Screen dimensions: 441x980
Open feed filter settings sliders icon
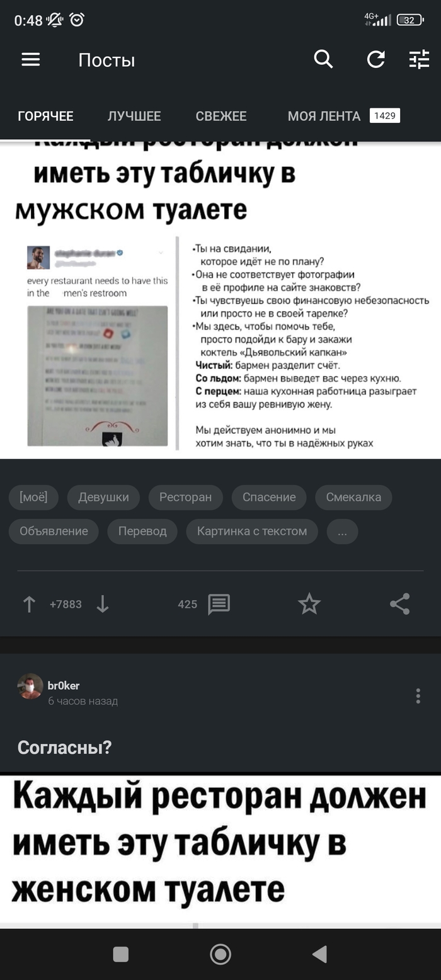[419, 60]
